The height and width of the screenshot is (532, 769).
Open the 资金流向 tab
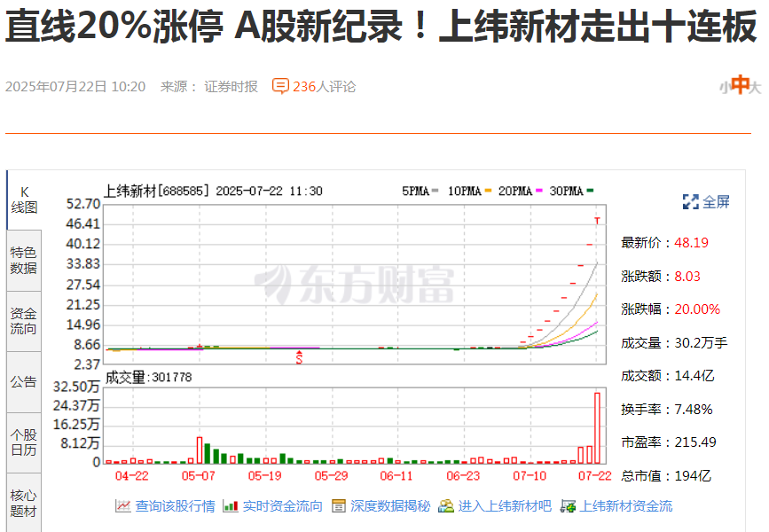(24, 321)
